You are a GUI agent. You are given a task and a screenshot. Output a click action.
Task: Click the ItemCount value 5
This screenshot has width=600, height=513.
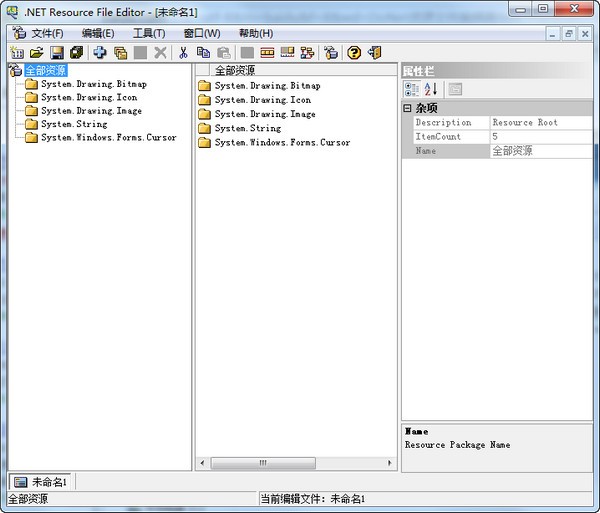(541, 137)
